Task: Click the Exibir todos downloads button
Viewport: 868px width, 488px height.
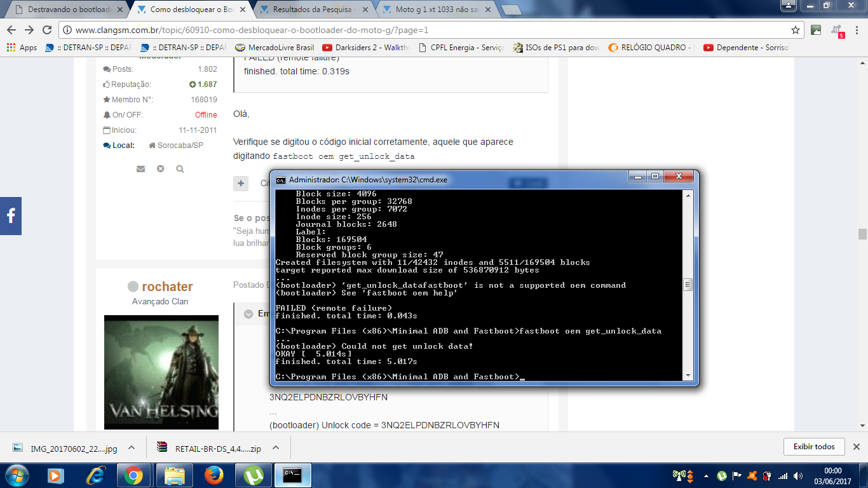Action: 814,447
